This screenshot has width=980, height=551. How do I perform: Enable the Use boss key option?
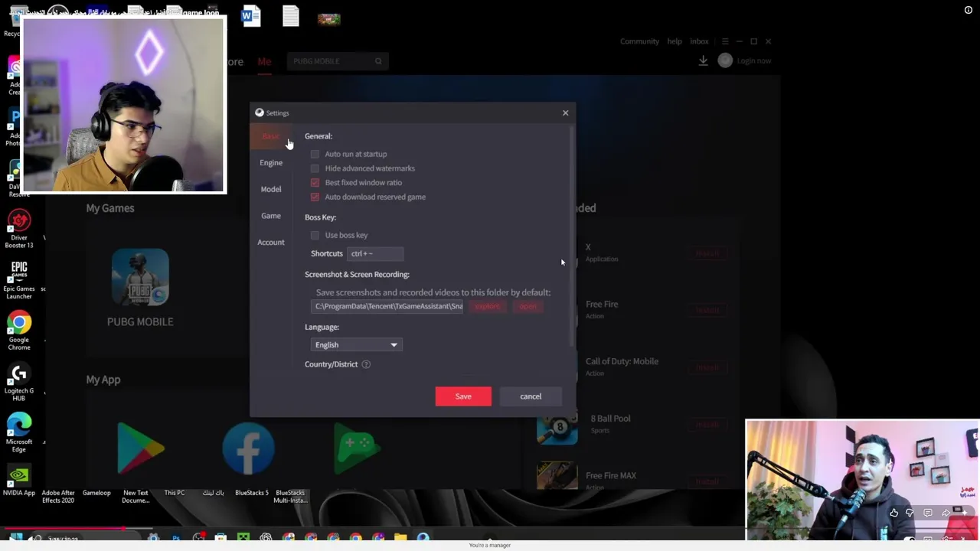pos(315,235)
